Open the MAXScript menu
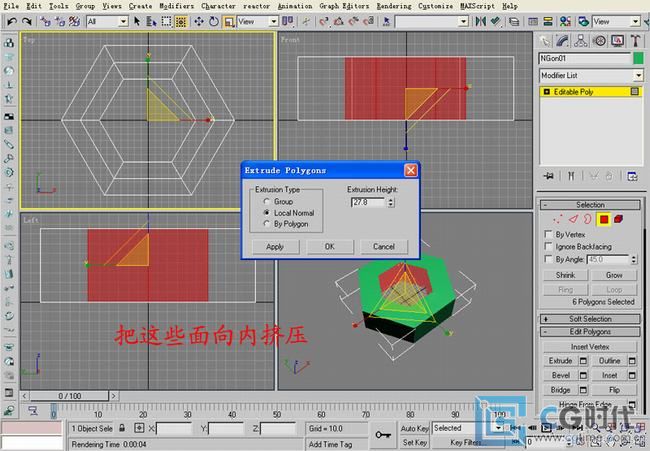This screenshot has width=650, height=451. tap(477, 6)
